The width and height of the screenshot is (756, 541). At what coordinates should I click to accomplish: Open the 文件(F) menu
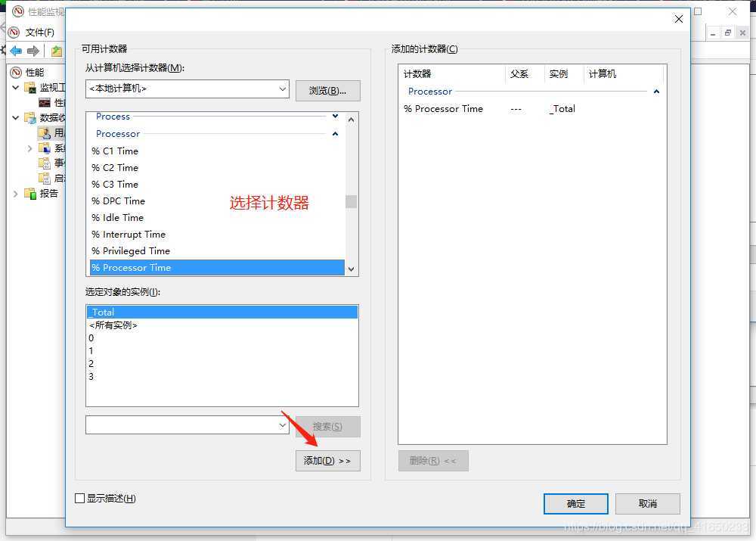tap(39, 33)
